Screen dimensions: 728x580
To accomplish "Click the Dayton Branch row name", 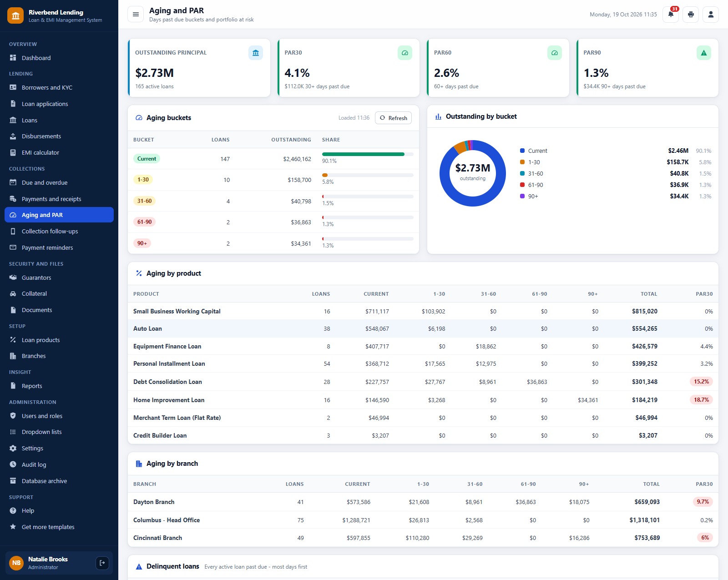I will coord(154,502).
